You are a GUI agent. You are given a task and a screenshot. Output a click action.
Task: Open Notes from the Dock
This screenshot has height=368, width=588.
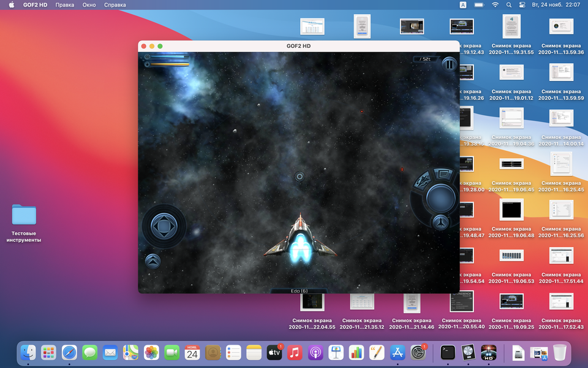point(254,353)
